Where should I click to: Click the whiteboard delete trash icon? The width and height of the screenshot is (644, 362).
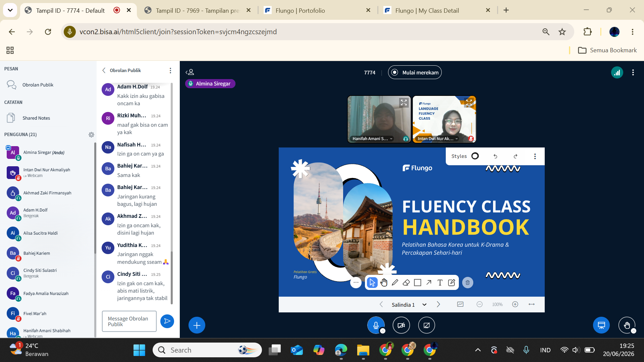click(x=468, y=283)
